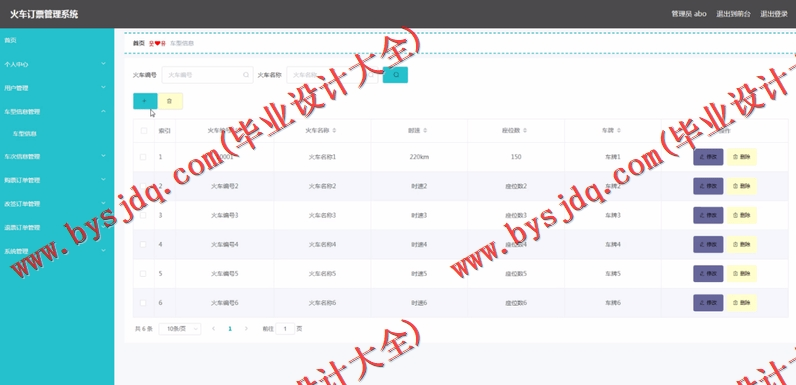Click magnifier icon inside 火车编号 search field
The image size is (796, 385).
(246, 75)
